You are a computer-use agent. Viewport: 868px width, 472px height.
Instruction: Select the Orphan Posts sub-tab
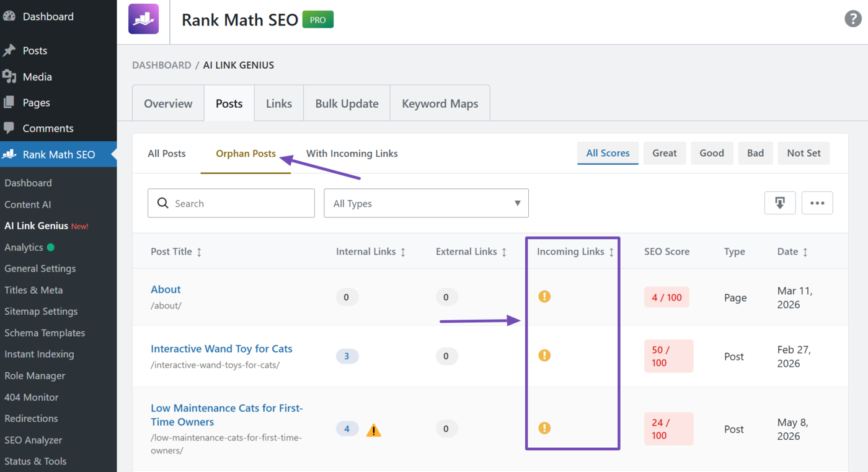246,154
